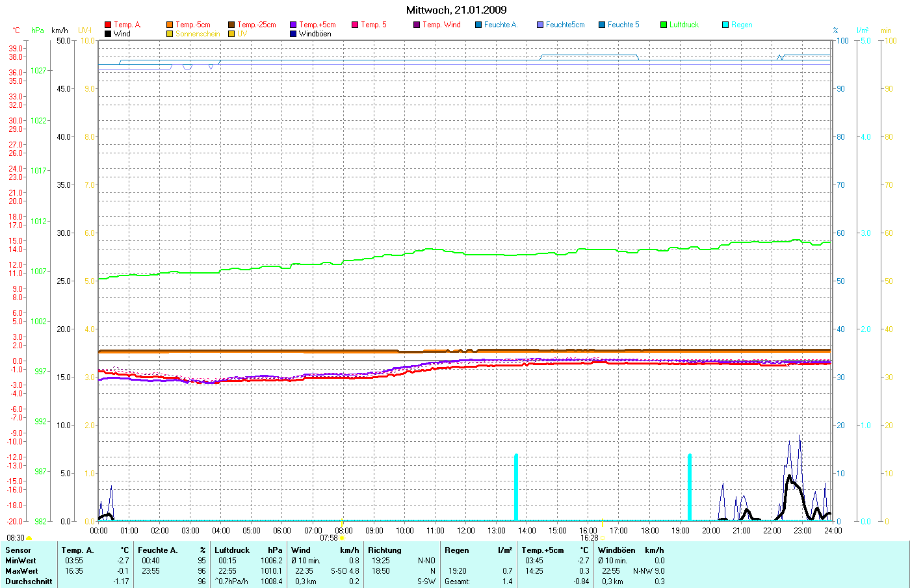Click the purple Temp.+5cm legend square

point(293,25)
